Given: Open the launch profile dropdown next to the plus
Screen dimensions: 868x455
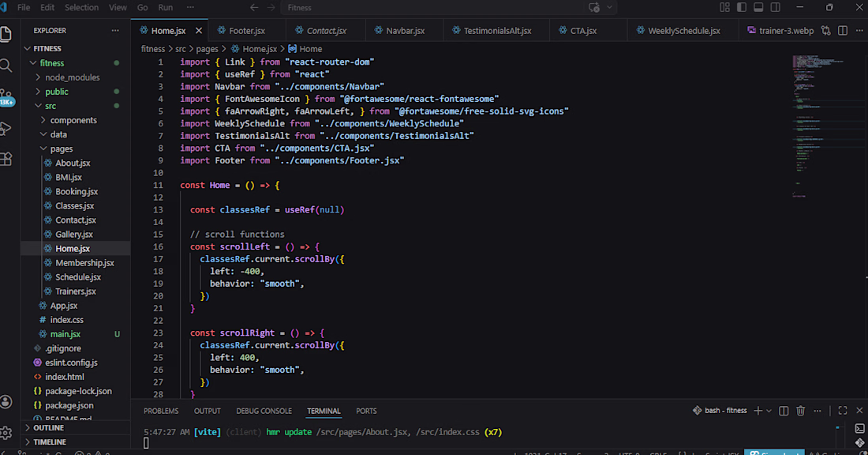Looking at the screenshot, I should point(769,411).
